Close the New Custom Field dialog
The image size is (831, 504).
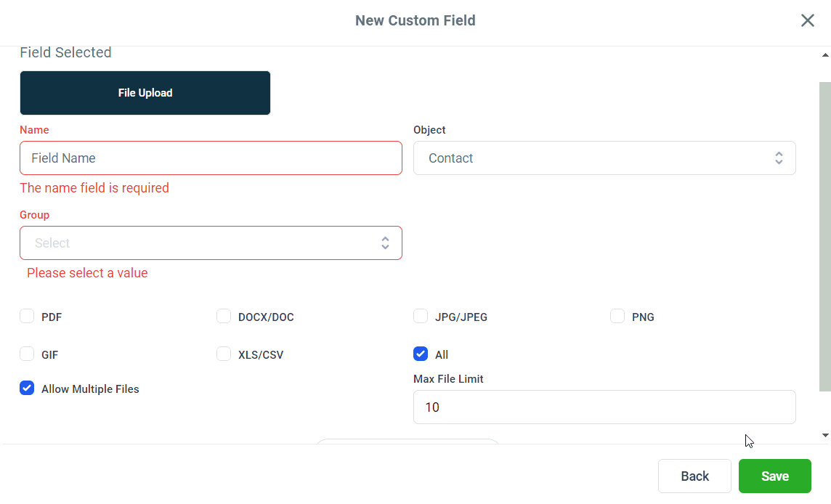pyautogui.click(x=807, y=20)
